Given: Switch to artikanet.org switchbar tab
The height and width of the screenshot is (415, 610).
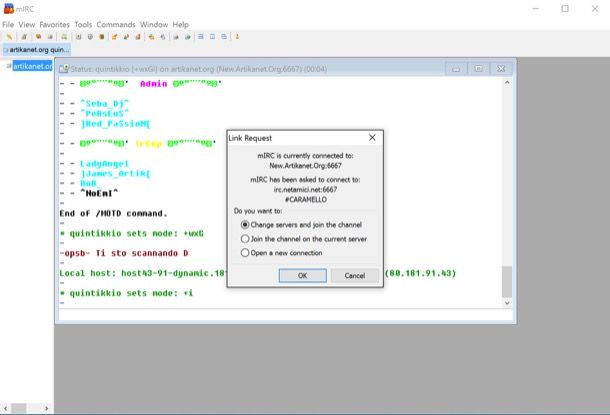Looking at the screenshot, I should pos(36,50).
